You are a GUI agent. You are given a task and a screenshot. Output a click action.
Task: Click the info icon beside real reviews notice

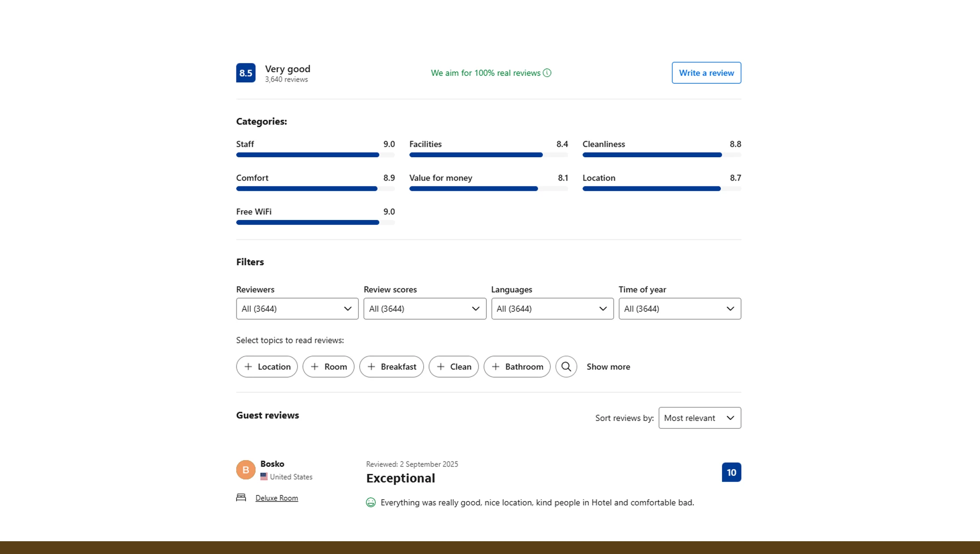point(547,73)
